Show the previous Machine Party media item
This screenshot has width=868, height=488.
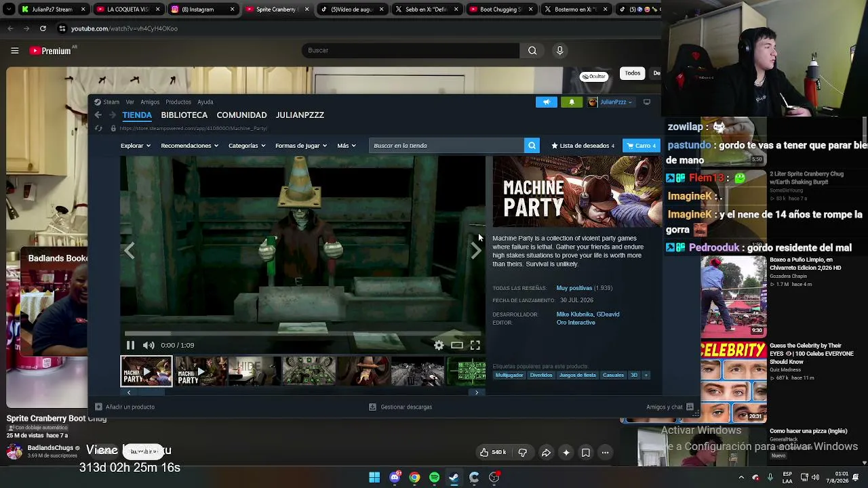pyautogui.click(x=129, y=251)
